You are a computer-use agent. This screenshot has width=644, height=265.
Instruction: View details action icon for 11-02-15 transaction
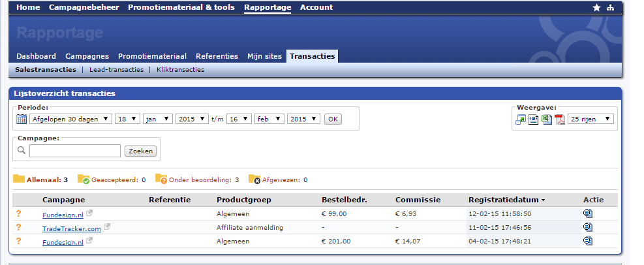[588, 226]
